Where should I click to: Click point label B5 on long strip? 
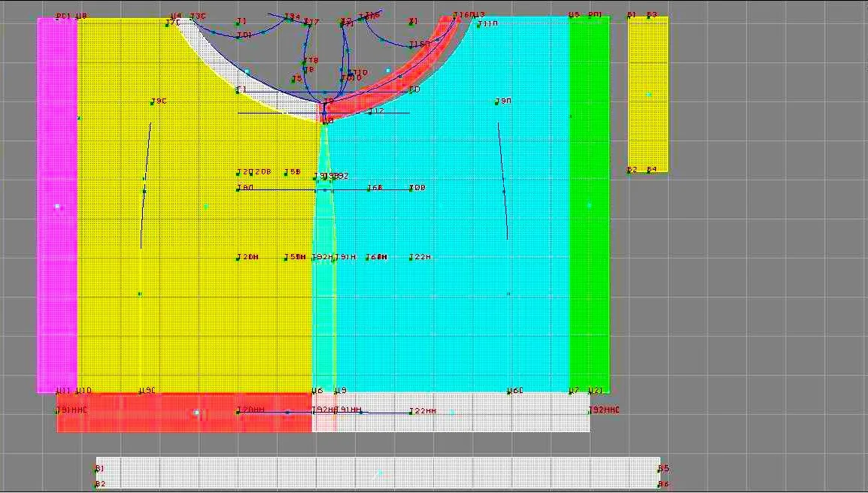[663, 469]
